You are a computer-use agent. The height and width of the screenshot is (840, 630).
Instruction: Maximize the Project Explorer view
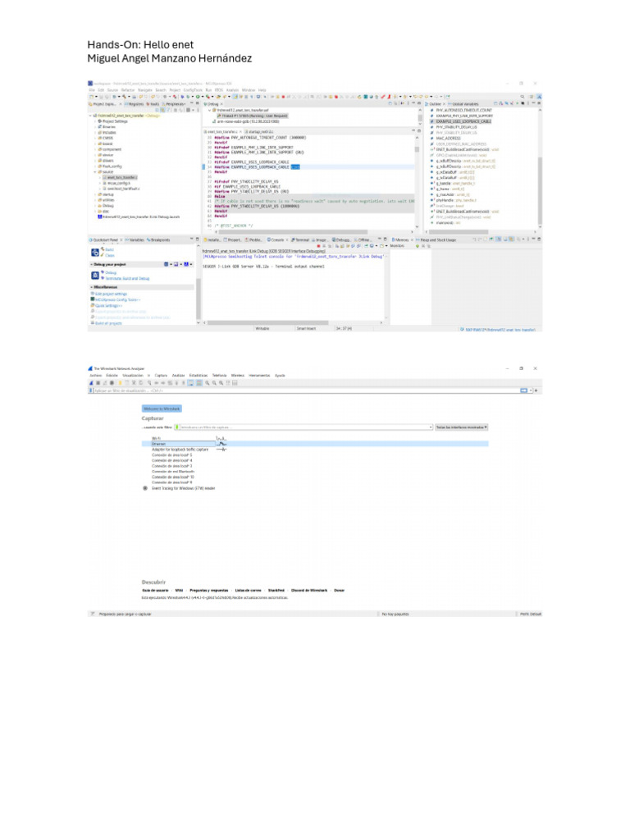(197, 103)
